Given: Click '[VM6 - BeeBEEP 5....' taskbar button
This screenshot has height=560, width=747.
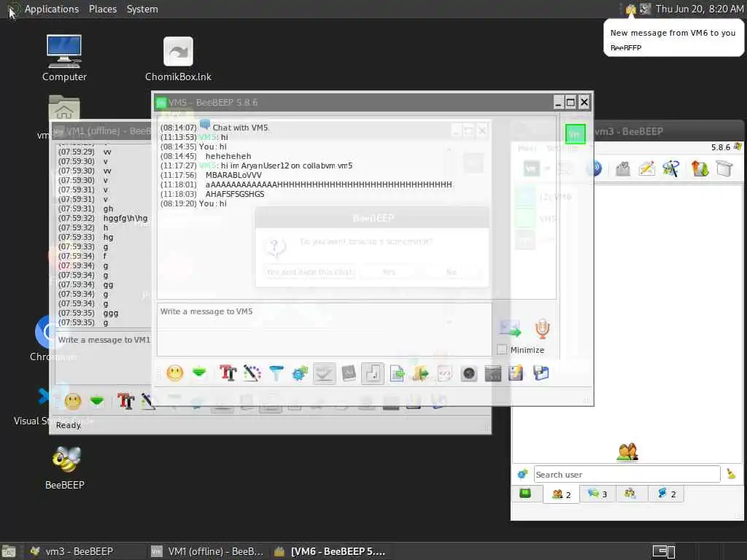Looking at the screenshot, I should pyautogui.click(x=330, y=551).
